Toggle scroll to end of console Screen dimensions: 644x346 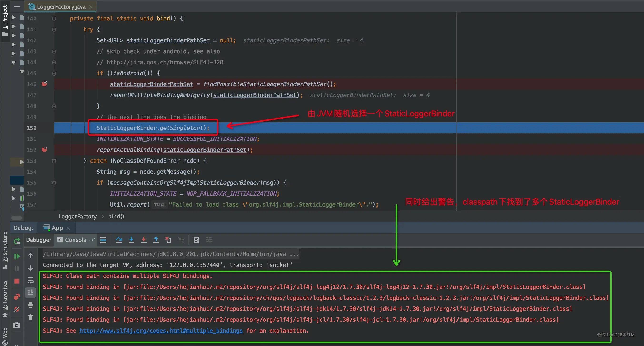30,292
